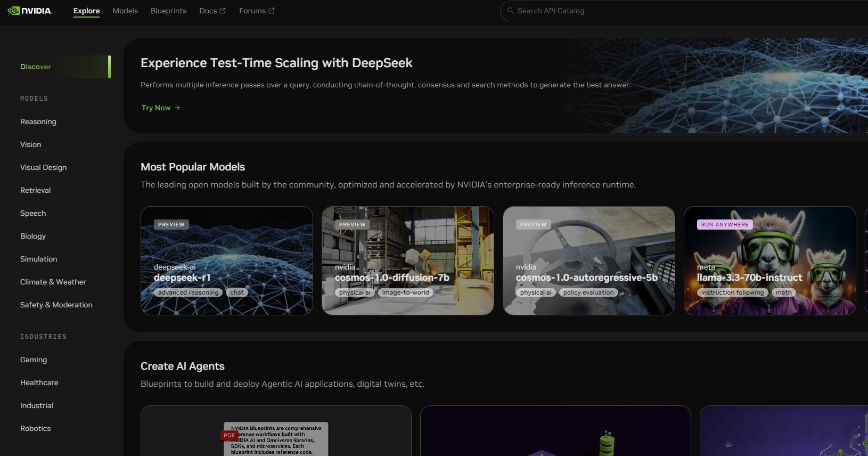Click the PDF icon in blueprint card
The height and width of the screenshot is (456, 868).
(229, 435)
